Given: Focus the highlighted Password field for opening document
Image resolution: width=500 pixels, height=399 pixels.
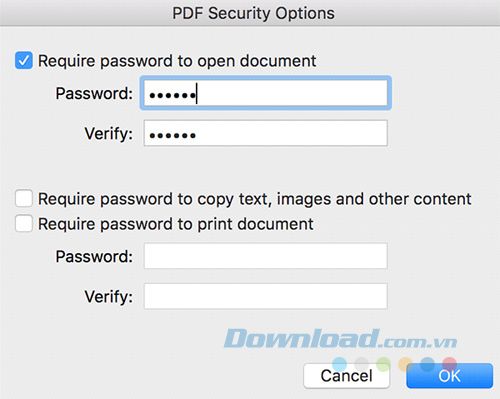Looking at the screenshot, I should click(266, 93).
